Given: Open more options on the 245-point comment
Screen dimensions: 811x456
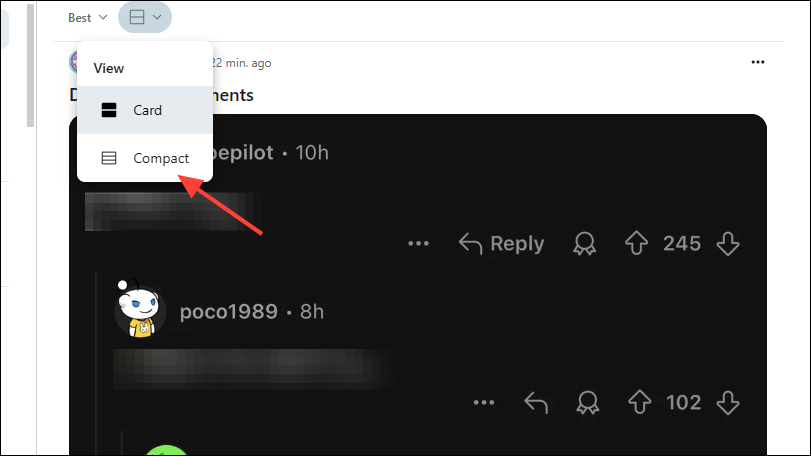Looking at the screenshot, I should point(418,244).
